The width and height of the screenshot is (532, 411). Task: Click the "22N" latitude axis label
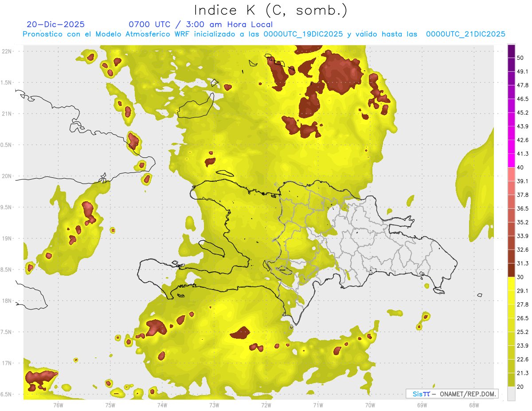[x=7, y=51]
